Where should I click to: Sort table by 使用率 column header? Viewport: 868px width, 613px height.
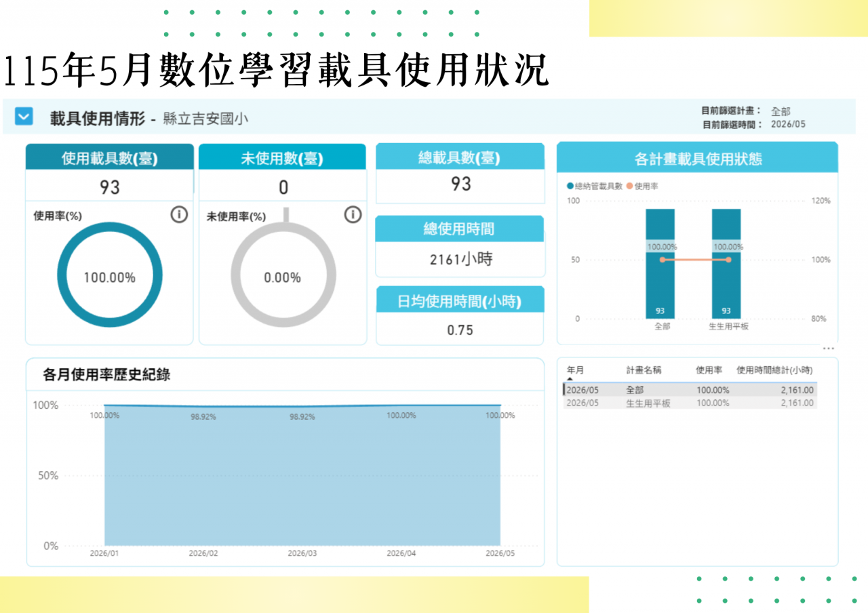click(709, 370)
